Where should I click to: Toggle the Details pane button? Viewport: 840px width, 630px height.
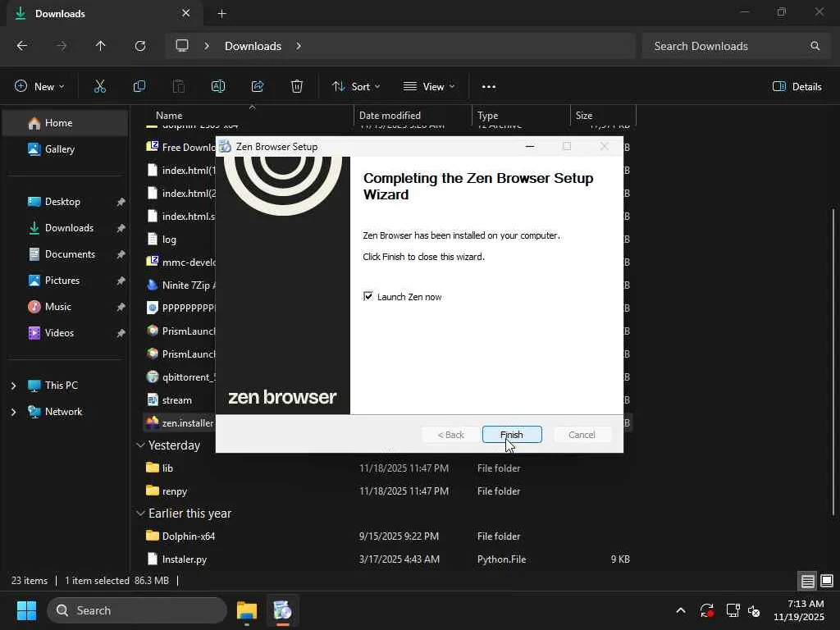[797, 86]
